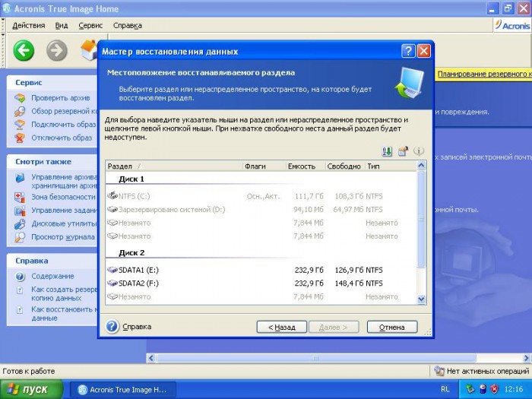532x399 pixels.
Task: Click the Дисковые утилиты wrench icon
Action: point(20,224)
